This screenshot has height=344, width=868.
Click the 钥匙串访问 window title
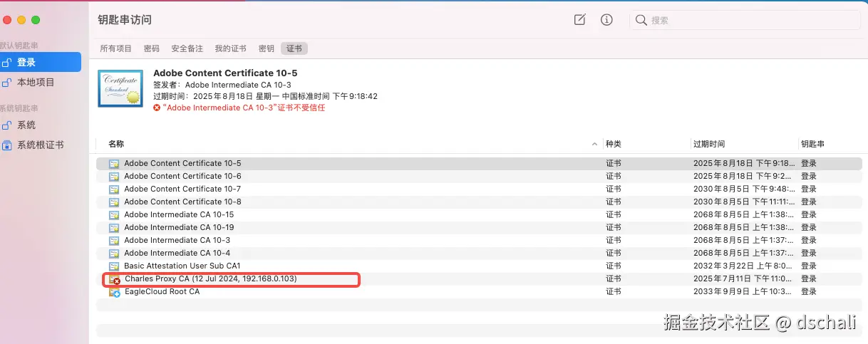(x=125, y=20)
